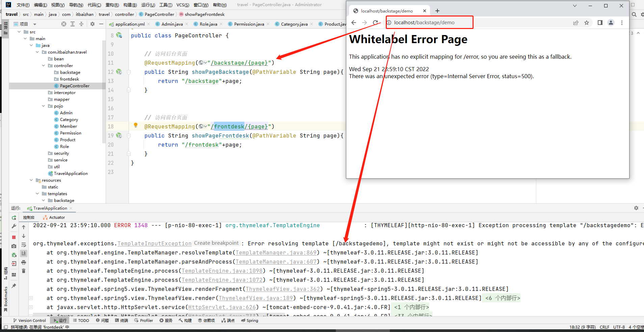Click the browser reload button

[375, 23]
